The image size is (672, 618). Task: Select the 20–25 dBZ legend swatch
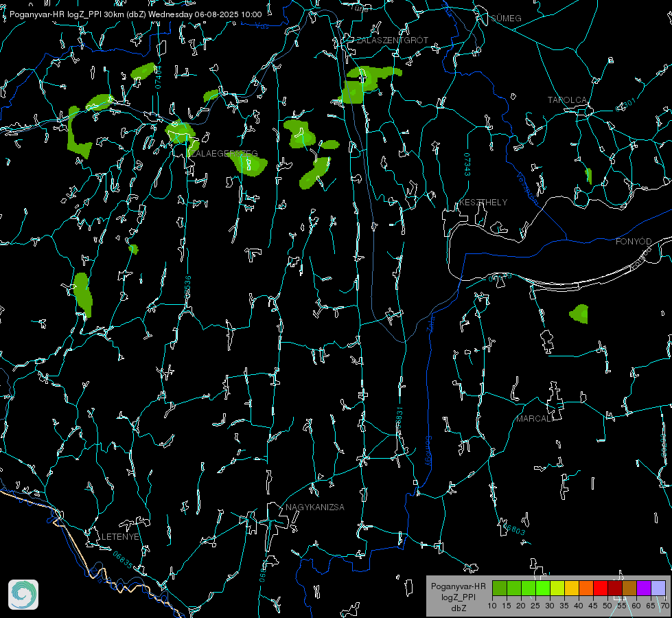[x=529, y=588]
